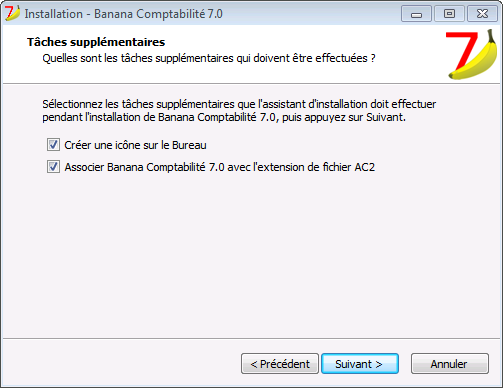Minimize the installation window
The image size is (503, 388).
coord(416,14)
